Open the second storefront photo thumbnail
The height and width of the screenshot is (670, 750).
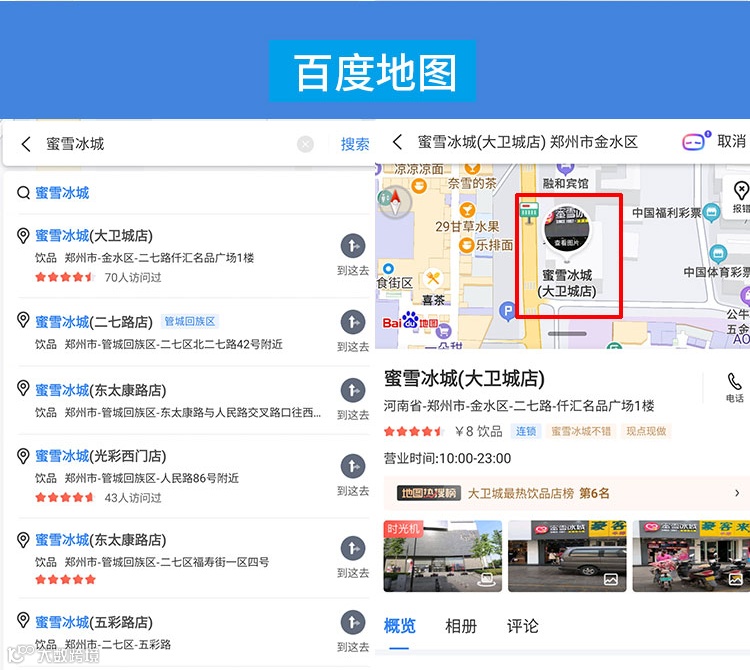[x=567, y=556]
